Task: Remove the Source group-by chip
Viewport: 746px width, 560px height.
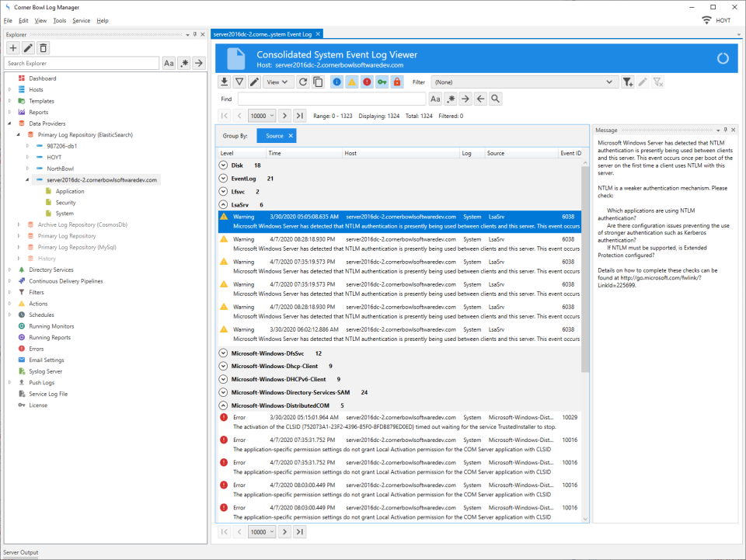Action: 291,136
